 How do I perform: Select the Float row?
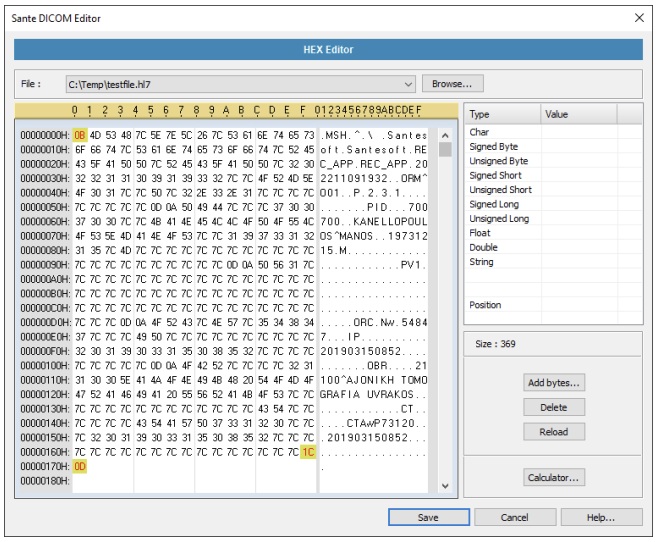tap(553, 233)
